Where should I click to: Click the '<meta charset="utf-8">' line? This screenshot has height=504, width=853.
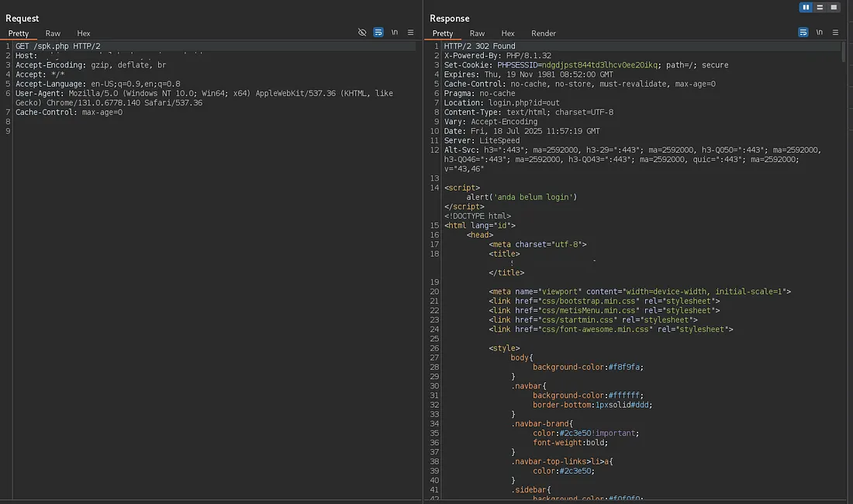click(537, 244)
